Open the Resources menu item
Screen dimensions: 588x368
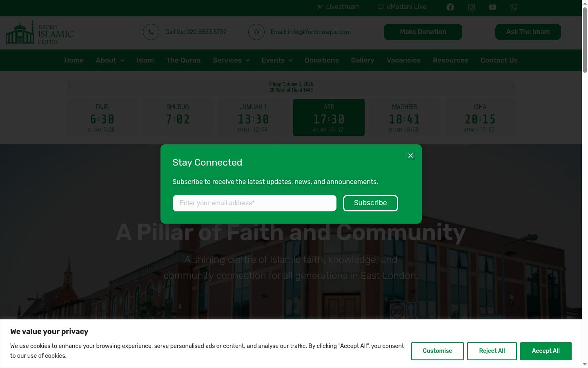click(x=450, y=61)
